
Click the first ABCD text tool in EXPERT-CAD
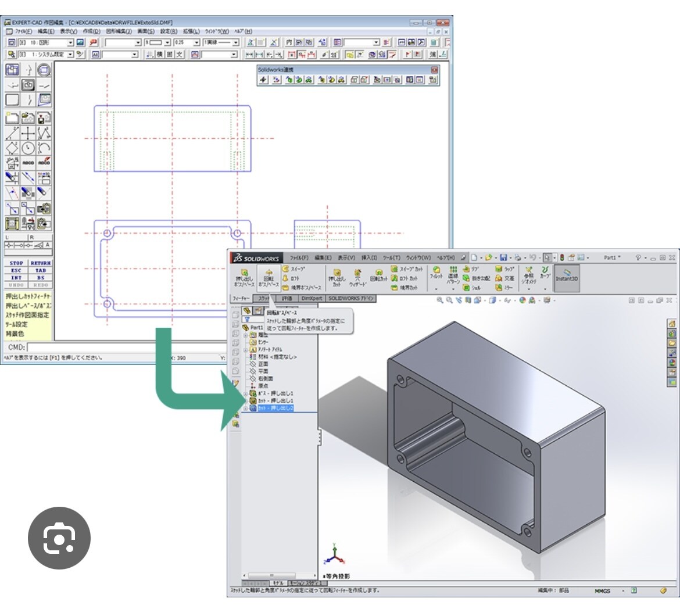[28, 163]
